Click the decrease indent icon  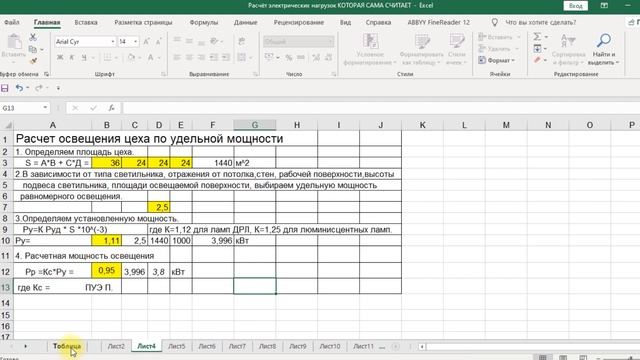point(214,58)
